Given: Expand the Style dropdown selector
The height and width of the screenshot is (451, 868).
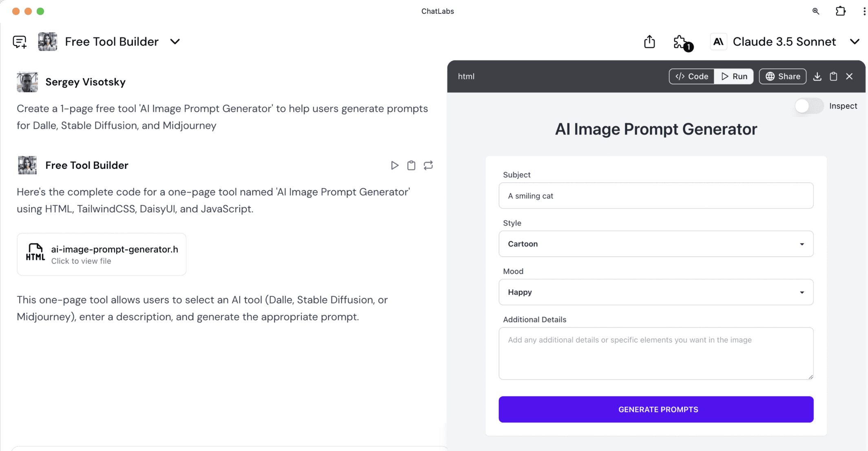Looking at the screenshot, I should 656,244.
